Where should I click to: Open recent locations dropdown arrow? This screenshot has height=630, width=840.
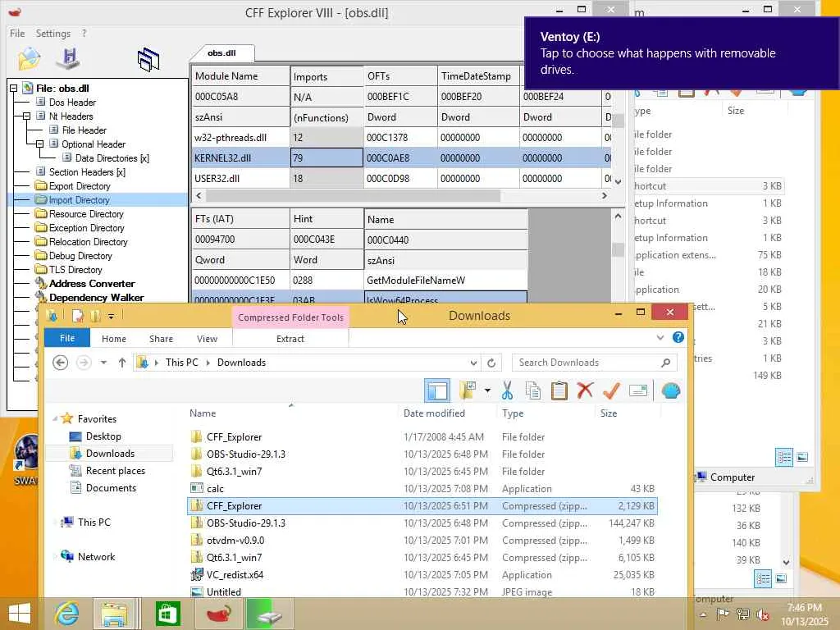(x=103, y=363)
